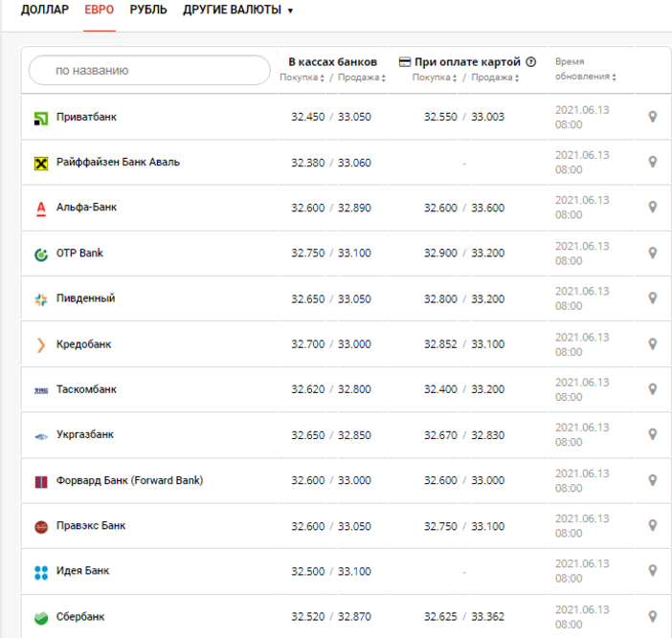The image size is (672, 638).
Task: Open map location for OTP Bank
Action: (x=652, y=253)
